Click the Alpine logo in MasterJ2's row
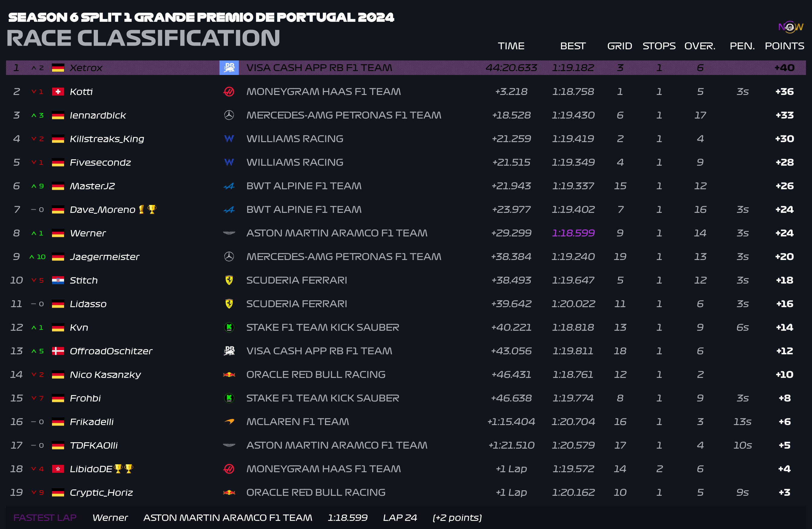The height and width of the screenshot is (529, 812). pos(229,186)
